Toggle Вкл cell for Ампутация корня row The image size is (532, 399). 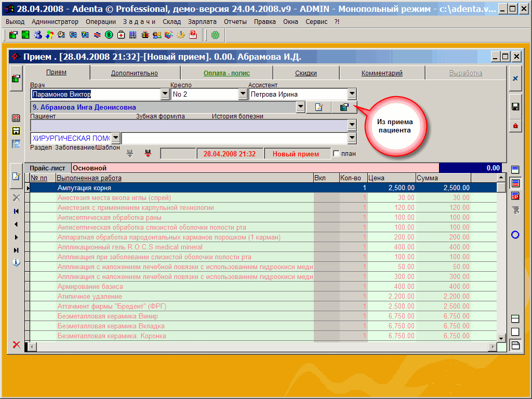pyautogui.click(x=326, y=188)
